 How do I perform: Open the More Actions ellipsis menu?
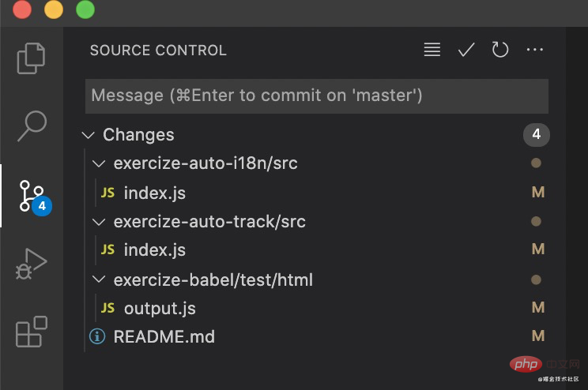coord(535,50)
